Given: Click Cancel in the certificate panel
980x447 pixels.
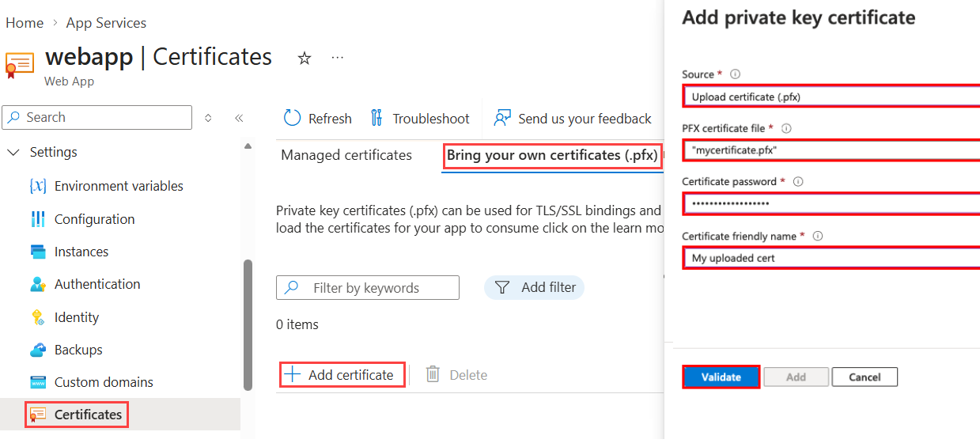Looking at the screenshot, I should coord(865,377).
